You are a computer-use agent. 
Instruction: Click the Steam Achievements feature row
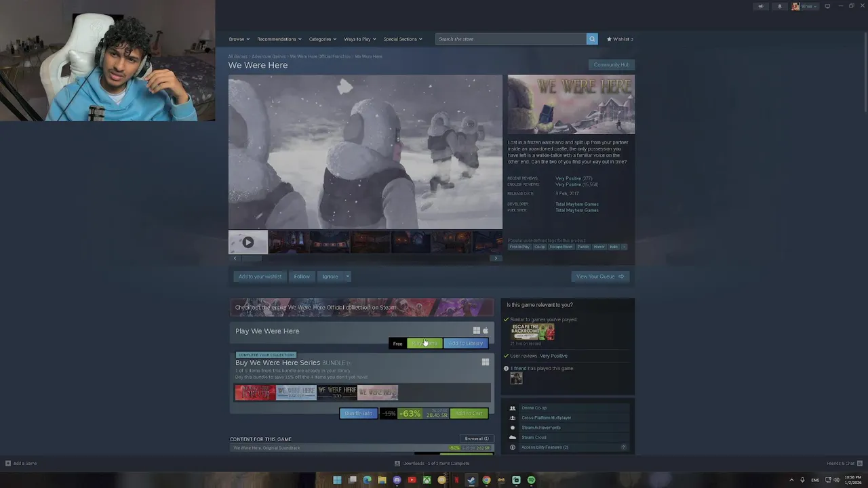coord(568,428)
